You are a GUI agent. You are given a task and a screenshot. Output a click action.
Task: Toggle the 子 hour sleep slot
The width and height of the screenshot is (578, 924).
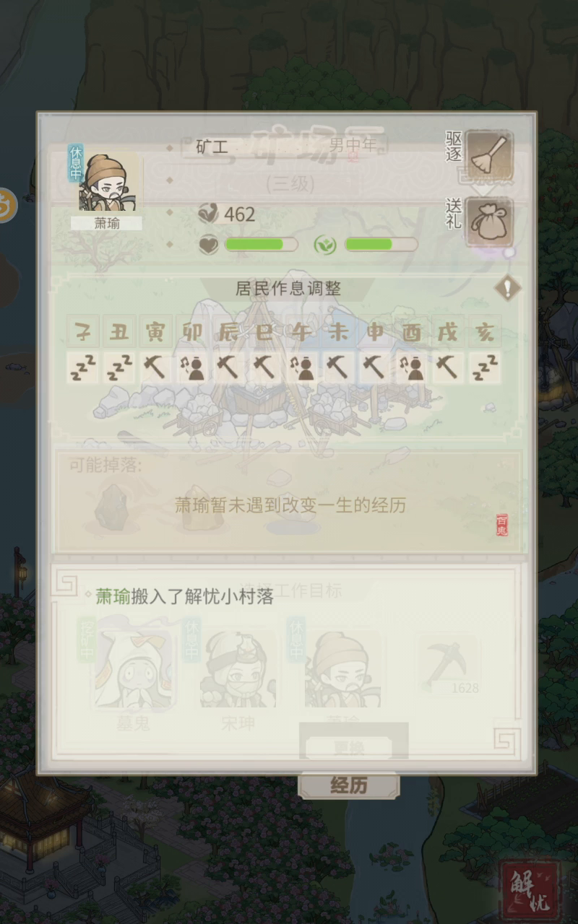(x=82, y=367)
